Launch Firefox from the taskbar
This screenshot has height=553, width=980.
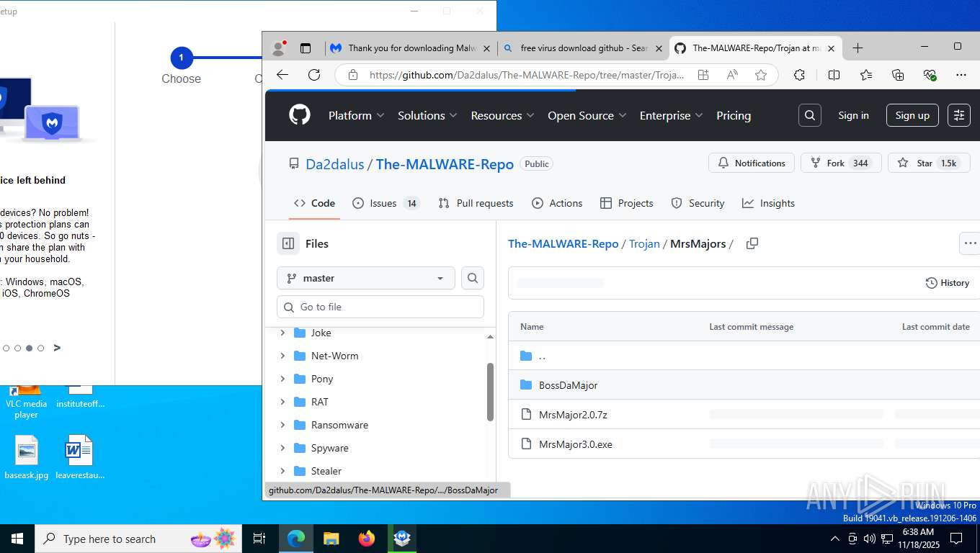(x=367, y=539)
